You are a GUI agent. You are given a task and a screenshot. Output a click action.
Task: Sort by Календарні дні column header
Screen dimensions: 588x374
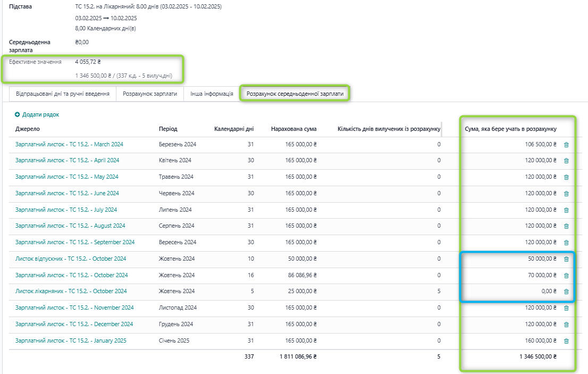pyautogui.click(x=233, y=129)
